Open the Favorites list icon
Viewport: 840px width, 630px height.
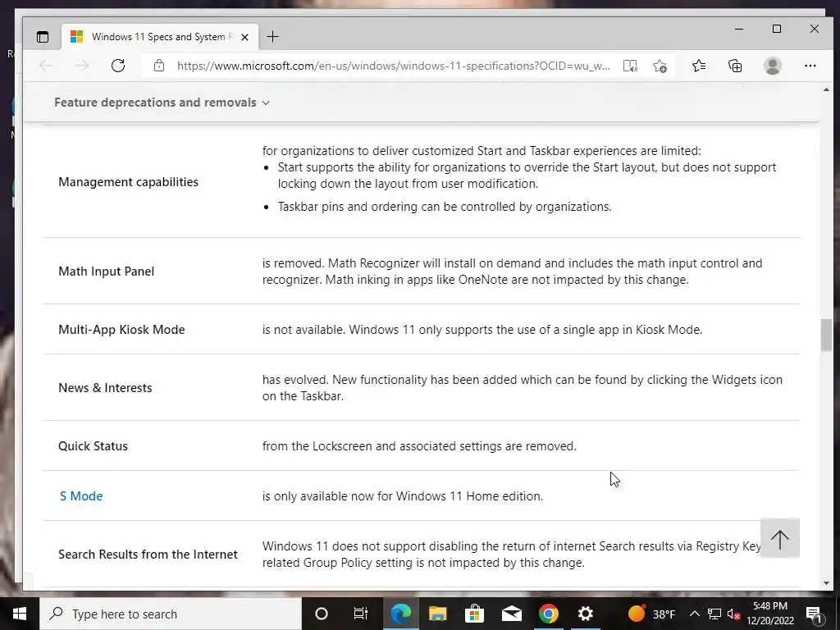point(699,66)
